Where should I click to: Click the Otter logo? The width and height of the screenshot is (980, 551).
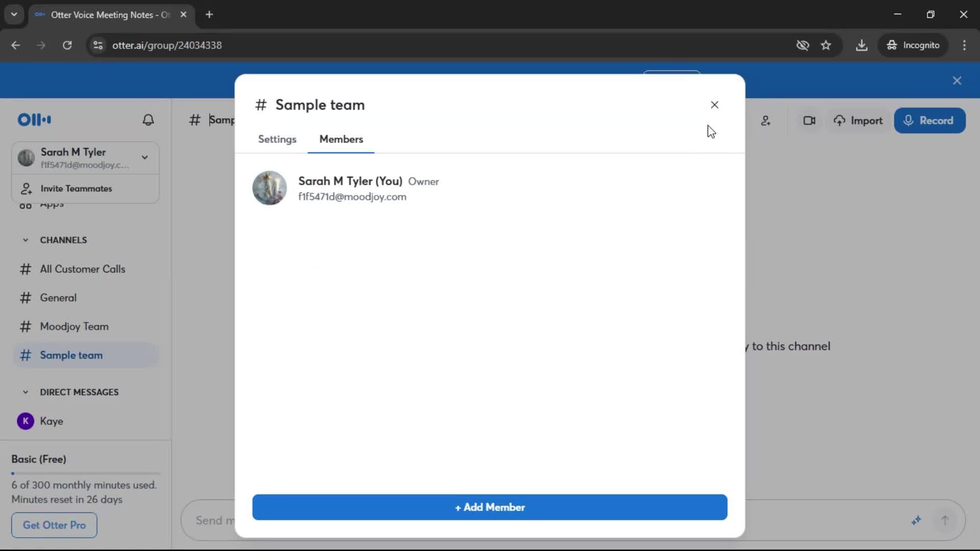click(x=34, y=119)
